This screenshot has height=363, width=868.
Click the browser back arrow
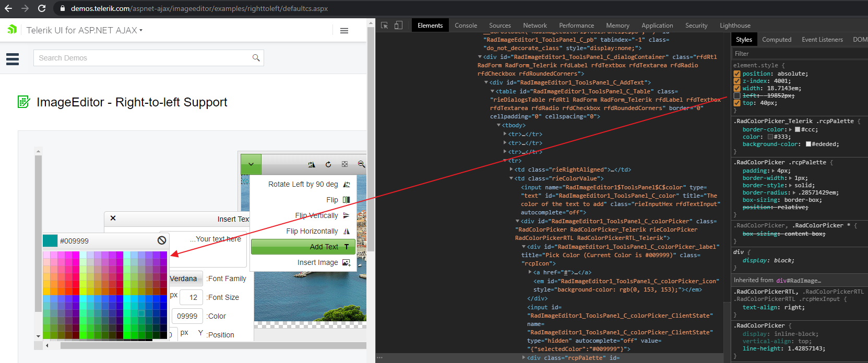[8, 8]
